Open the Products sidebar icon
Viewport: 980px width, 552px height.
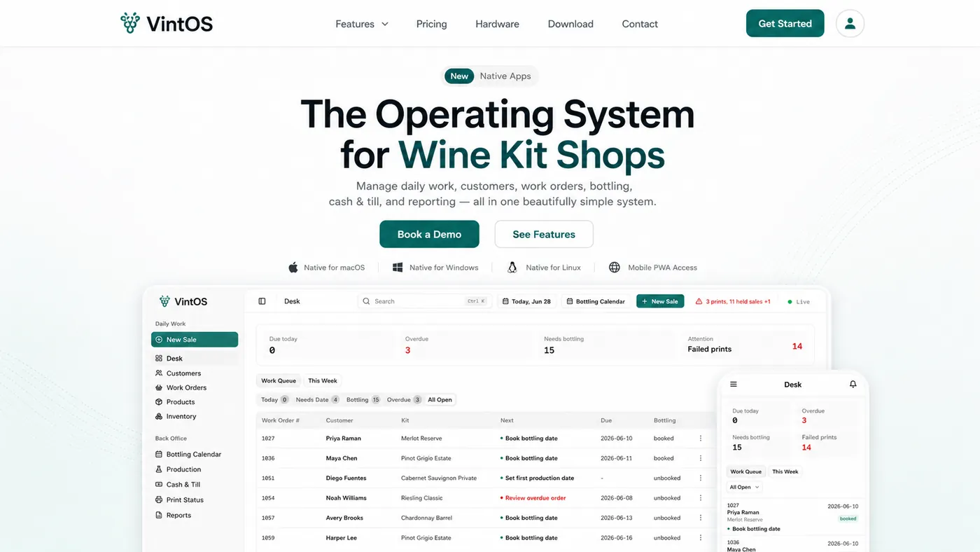[159, 402]
